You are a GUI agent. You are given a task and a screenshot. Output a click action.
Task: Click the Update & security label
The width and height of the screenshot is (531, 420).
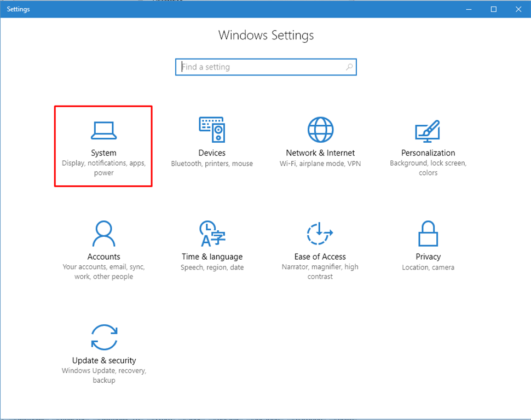click(104, 360)
